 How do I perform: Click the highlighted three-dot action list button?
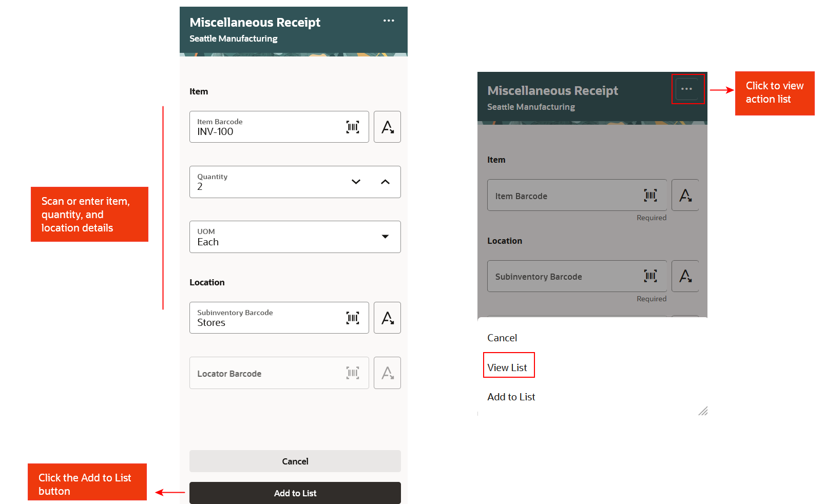pos(687,89)
